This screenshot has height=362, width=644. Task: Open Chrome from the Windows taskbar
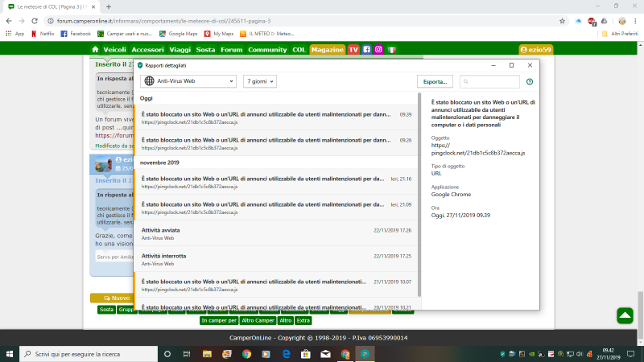pyautogui.click(x=345, y=354)
